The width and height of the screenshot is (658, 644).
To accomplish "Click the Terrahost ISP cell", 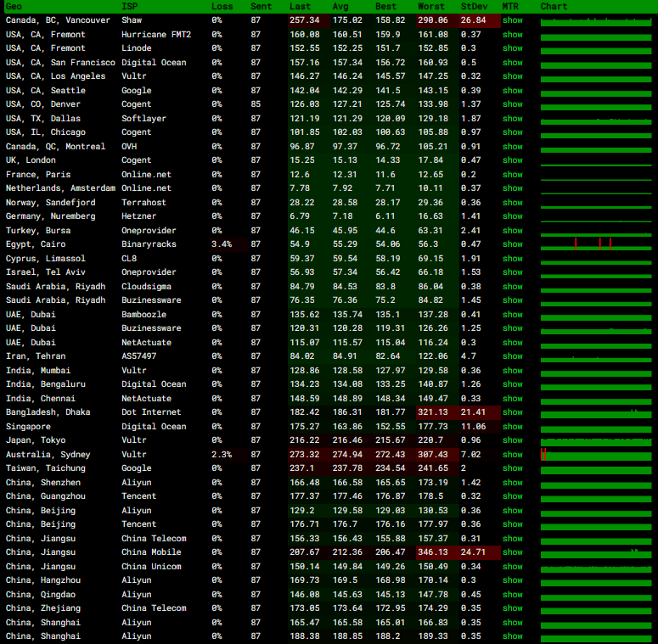I will tap(144, 203).
